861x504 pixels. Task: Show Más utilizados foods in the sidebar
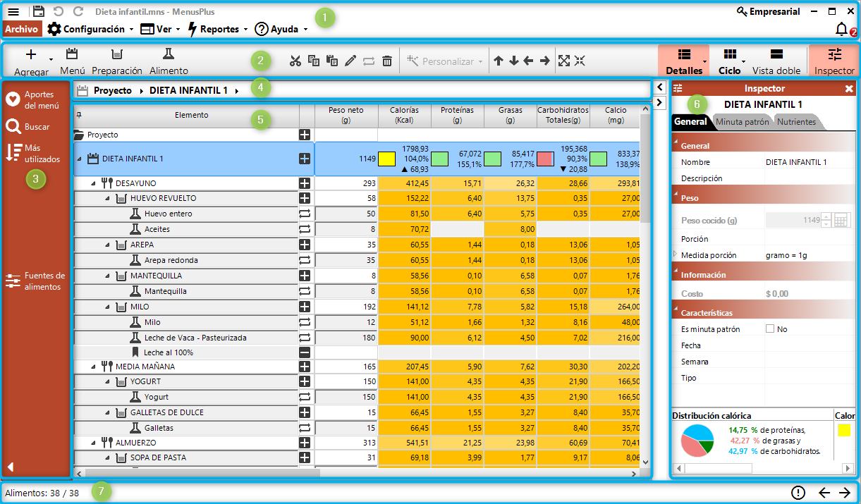33,153
